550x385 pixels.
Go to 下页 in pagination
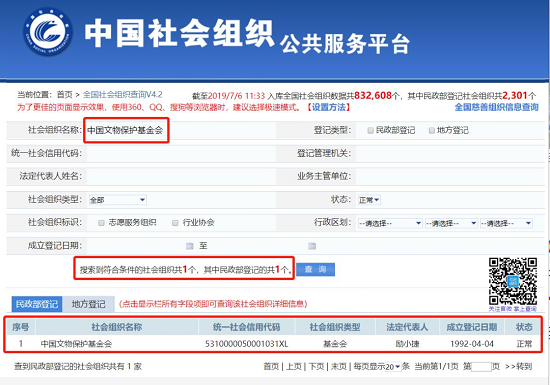coord(316,366)
